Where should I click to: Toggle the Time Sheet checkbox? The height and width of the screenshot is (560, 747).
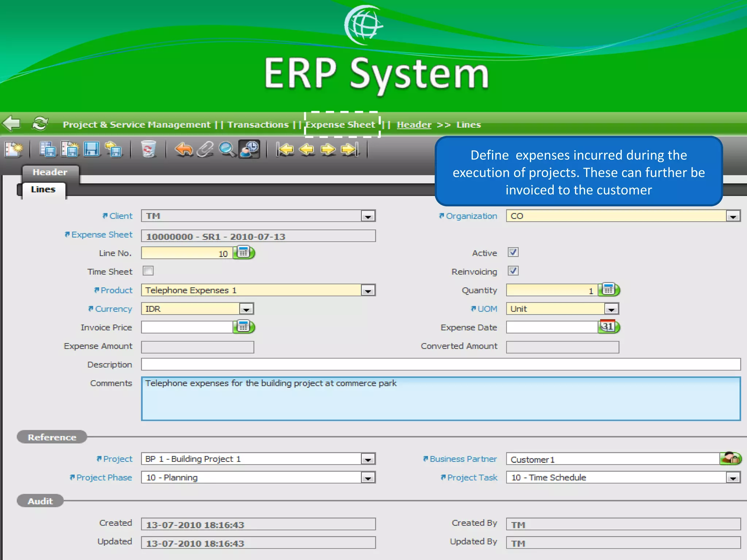pyautogui.click(x=148, y=271)
